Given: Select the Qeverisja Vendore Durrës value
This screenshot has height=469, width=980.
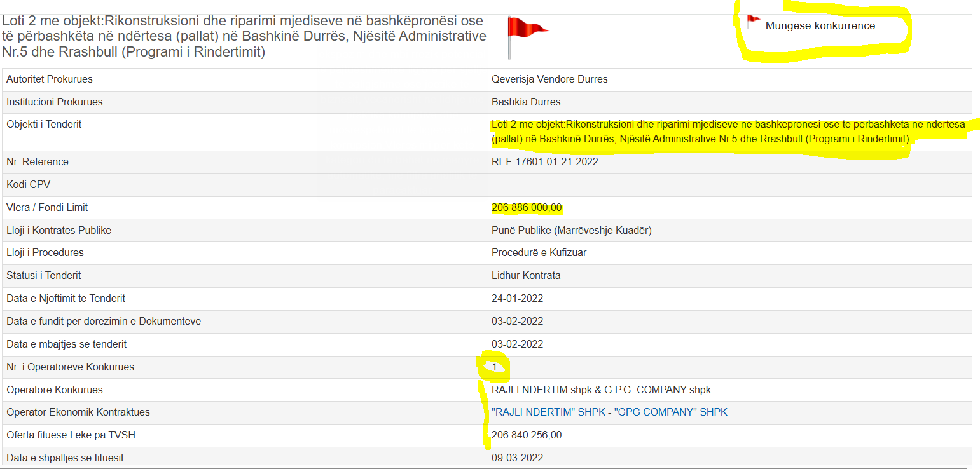Looking at the screenshot, I should (x=549, y=79).
